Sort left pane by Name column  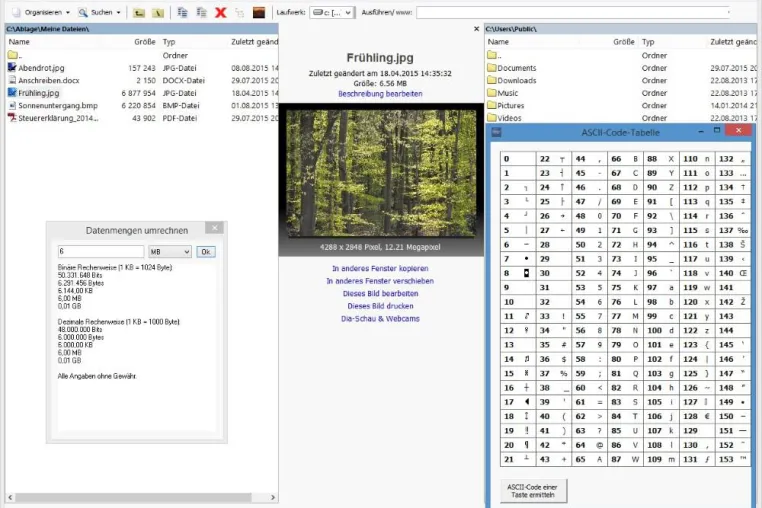[19, 42]
